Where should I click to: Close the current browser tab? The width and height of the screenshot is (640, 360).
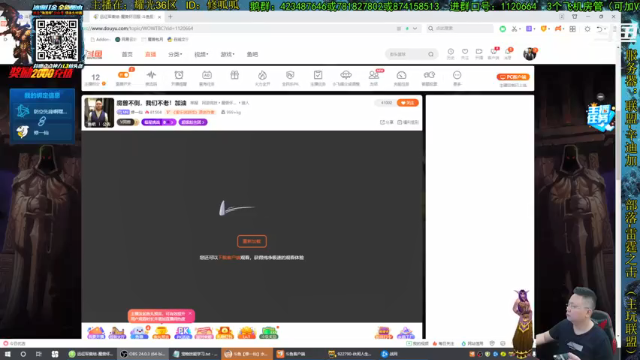pyautogui.click(x=159, y=17)
